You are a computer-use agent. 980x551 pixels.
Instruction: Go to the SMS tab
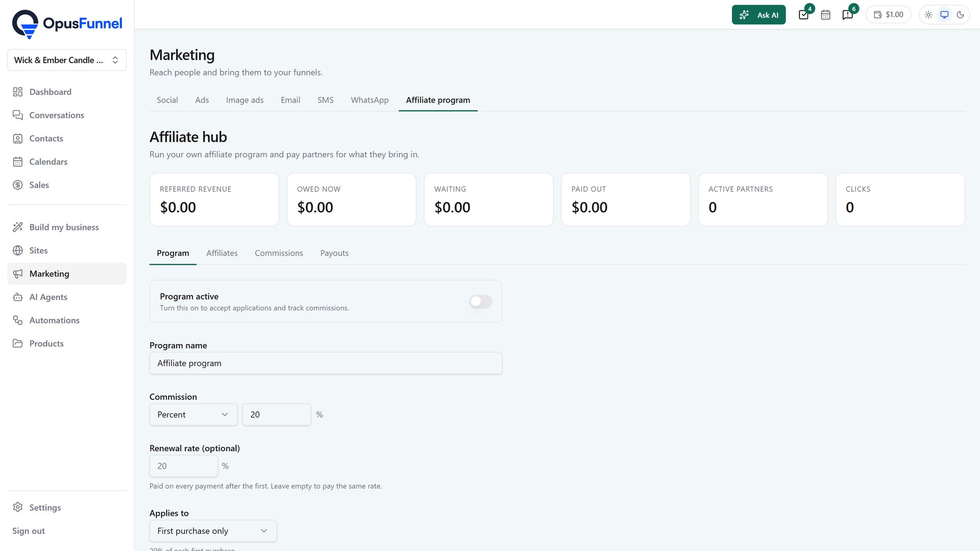click(326, 100)
